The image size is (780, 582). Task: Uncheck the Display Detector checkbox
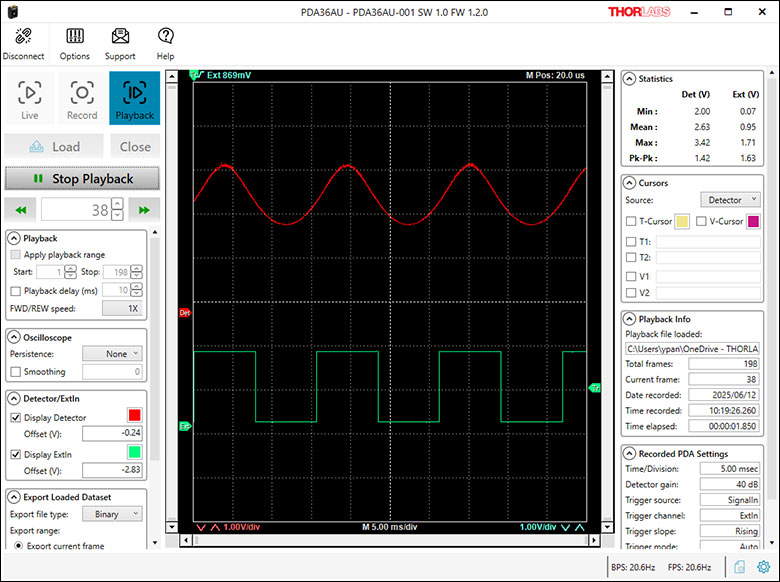[15, 417]
